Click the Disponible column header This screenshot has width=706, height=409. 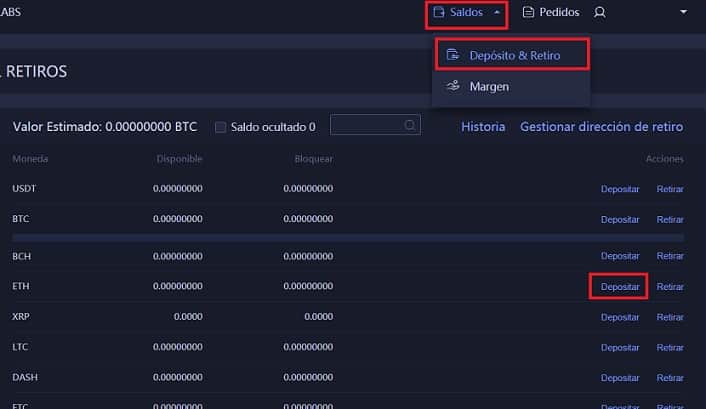(x=179, y=159)
